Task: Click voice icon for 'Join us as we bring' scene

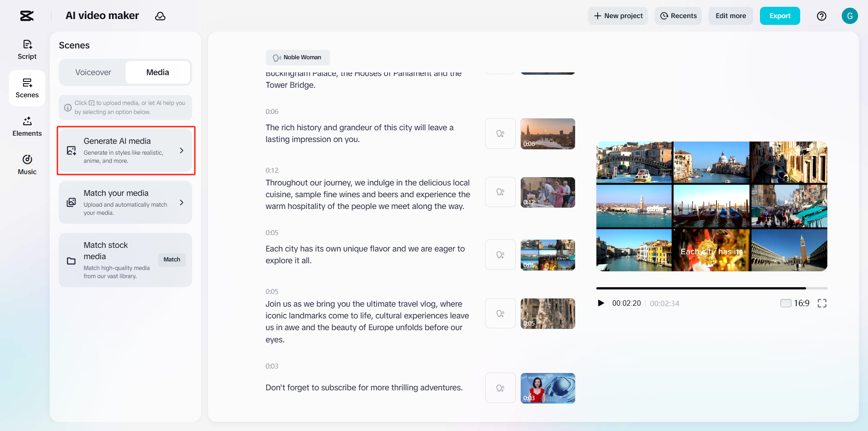Action: 500,313
